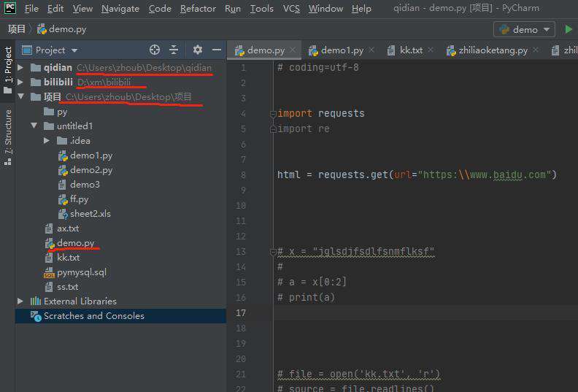Collapse the untitled1 folder
This screenshot has height=392, width=578.
coord(34,126)
